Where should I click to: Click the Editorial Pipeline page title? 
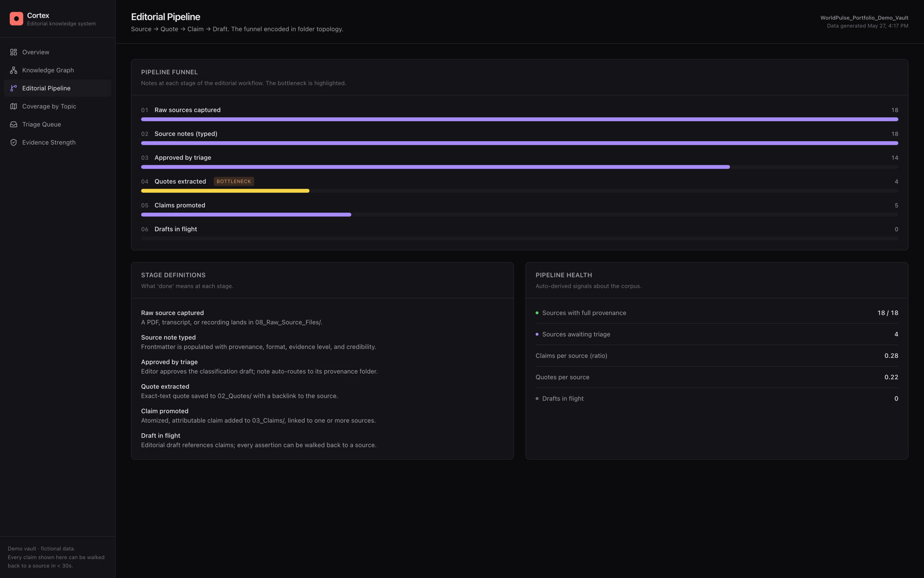pos(166,17)
